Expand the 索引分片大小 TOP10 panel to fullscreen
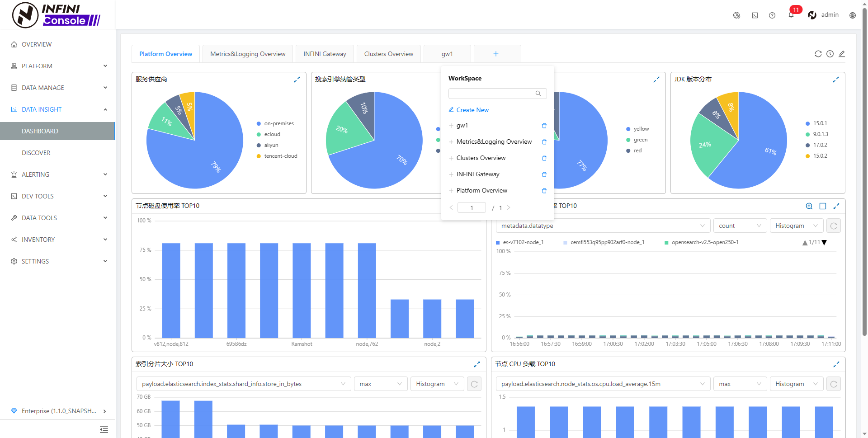Viewport: 868px width, 438px height. pyautogui.click(x=477, y=364)
